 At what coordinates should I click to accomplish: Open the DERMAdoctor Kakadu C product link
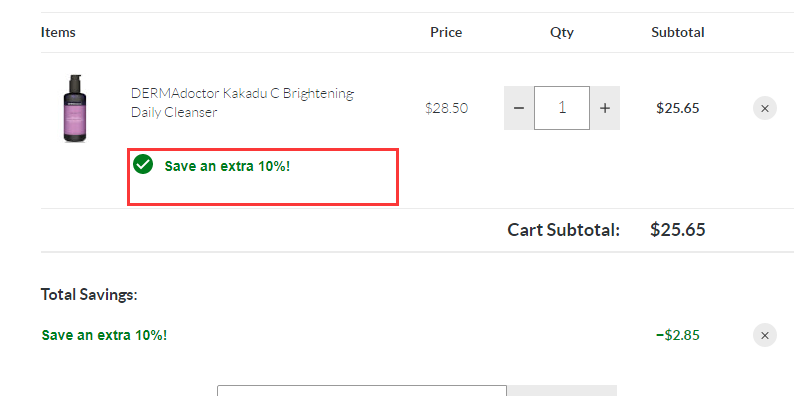tap(242, 102)
